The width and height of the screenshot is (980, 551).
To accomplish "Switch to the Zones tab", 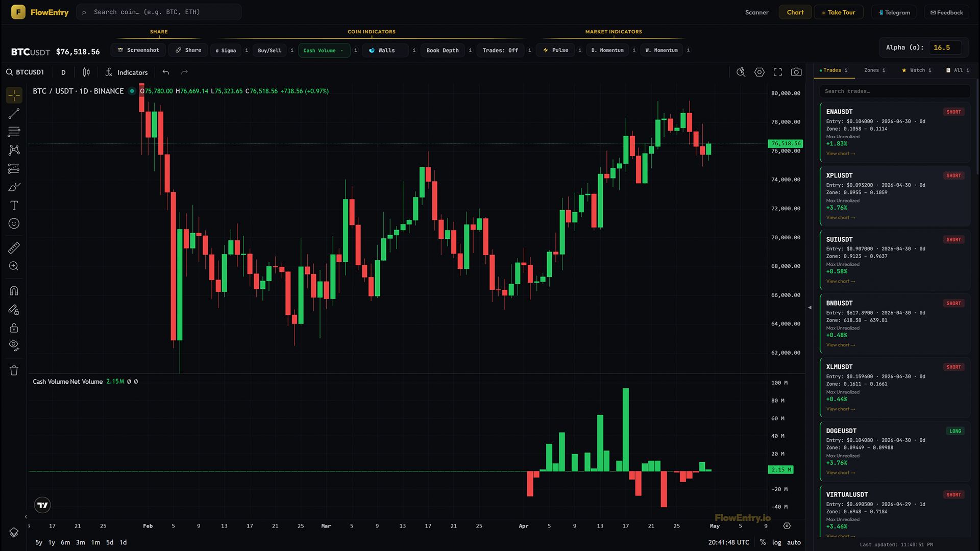I will click(x=874, y=70).
